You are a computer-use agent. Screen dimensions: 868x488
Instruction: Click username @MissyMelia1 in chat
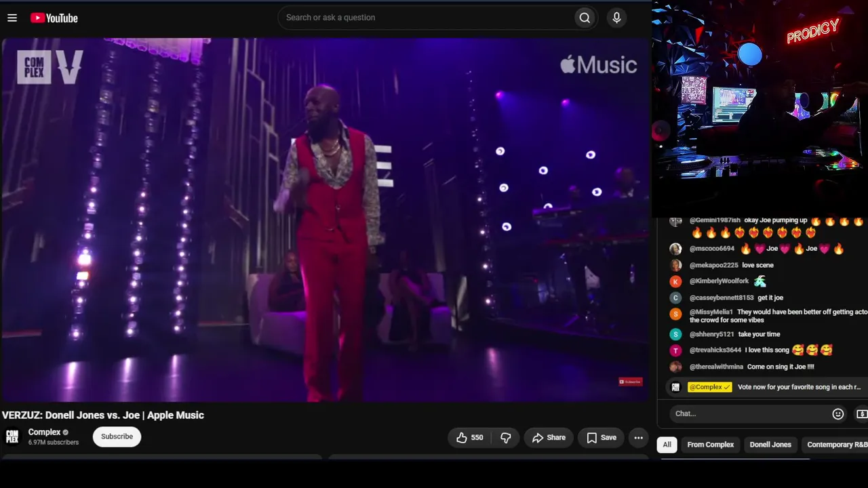(x=711, y=312)
